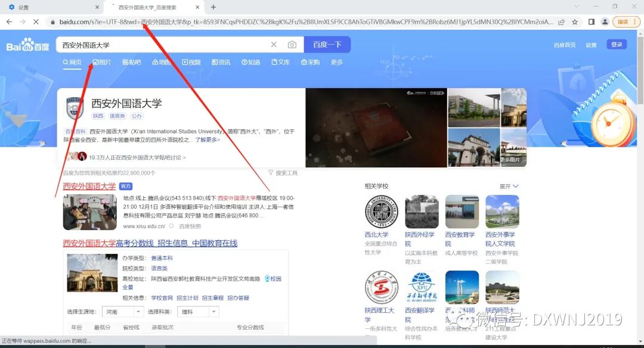
Task: Click the 陕西外经学院 thumbnail
Action: click(422, 212)
